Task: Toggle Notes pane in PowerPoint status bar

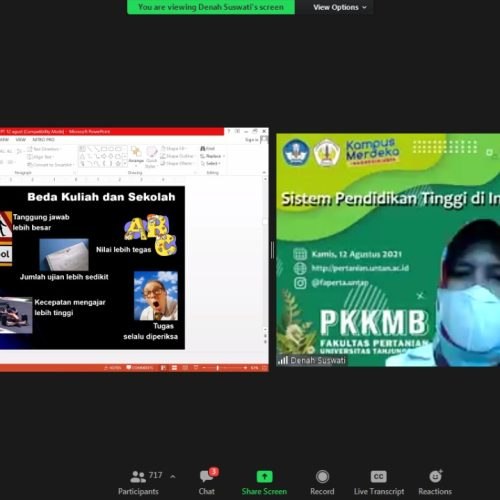Action: pyautogui.click(x=113, y=368)
